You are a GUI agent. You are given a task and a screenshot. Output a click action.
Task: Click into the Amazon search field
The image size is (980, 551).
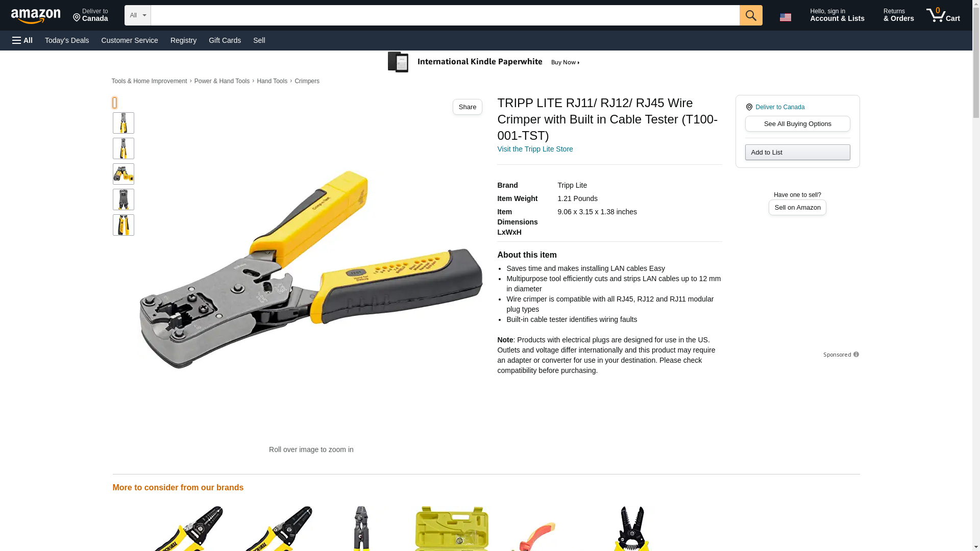445,15
